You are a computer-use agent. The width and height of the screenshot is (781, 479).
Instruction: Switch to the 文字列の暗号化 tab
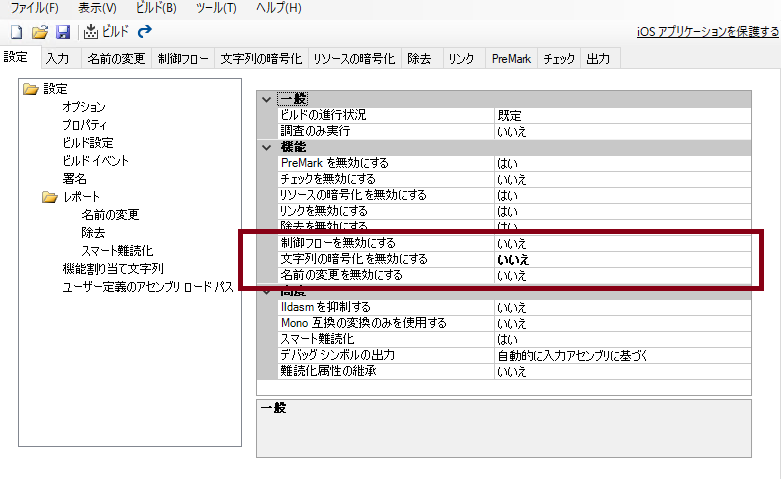[x=261, y=60]
